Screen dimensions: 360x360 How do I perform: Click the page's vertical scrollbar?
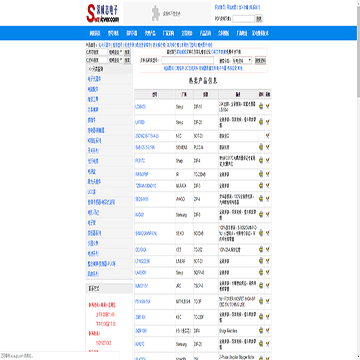(358, 180)
